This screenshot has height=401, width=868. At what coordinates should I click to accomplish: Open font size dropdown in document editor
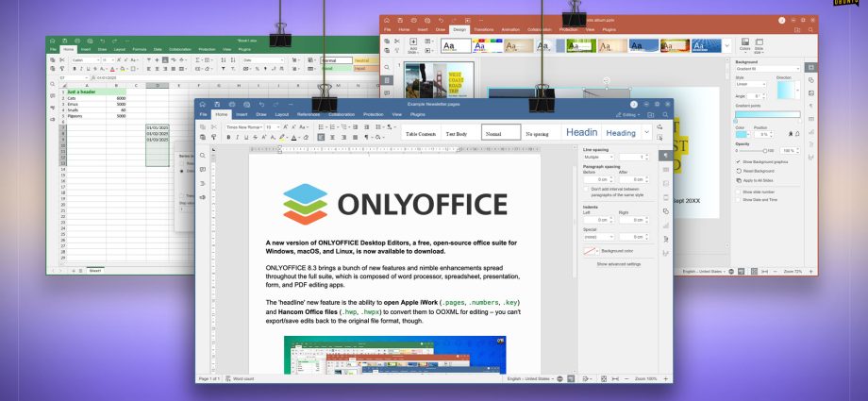(273, 126)
